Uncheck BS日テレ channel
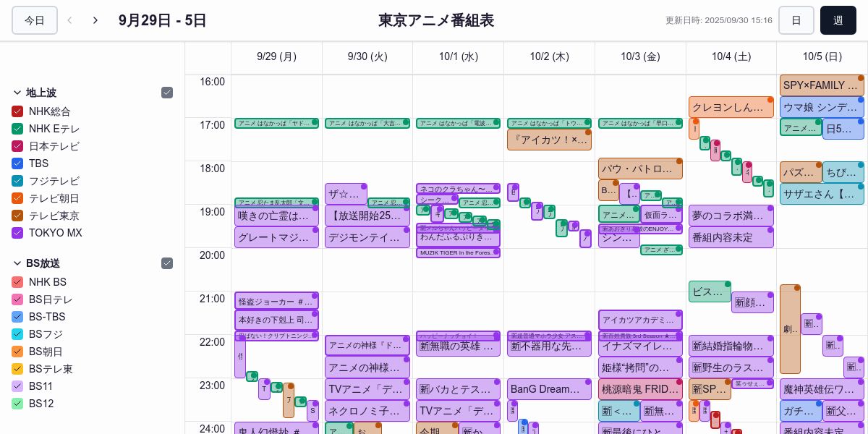The width and height of the screenshot is (868, 434). (x=17, y=299)
